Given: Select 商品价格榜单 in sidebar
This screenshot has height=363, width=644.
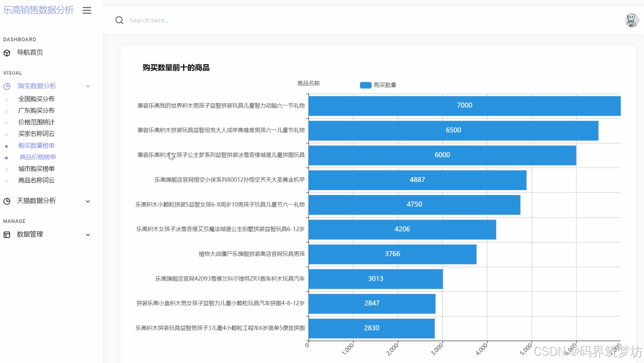Looking at the screenshot, I should [x=38, y=157].
